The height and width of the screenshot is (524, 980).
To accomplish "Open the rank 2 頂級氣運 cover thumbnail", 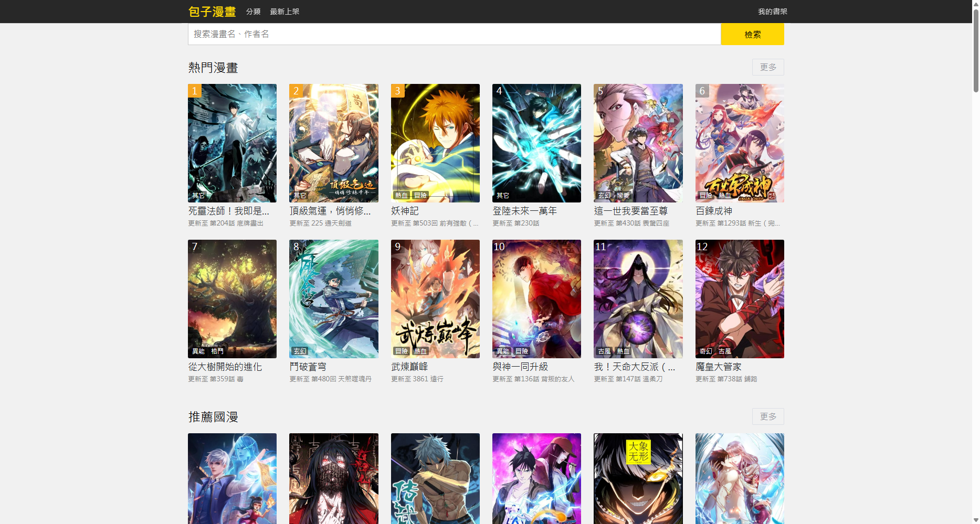I will click(334, 143).
